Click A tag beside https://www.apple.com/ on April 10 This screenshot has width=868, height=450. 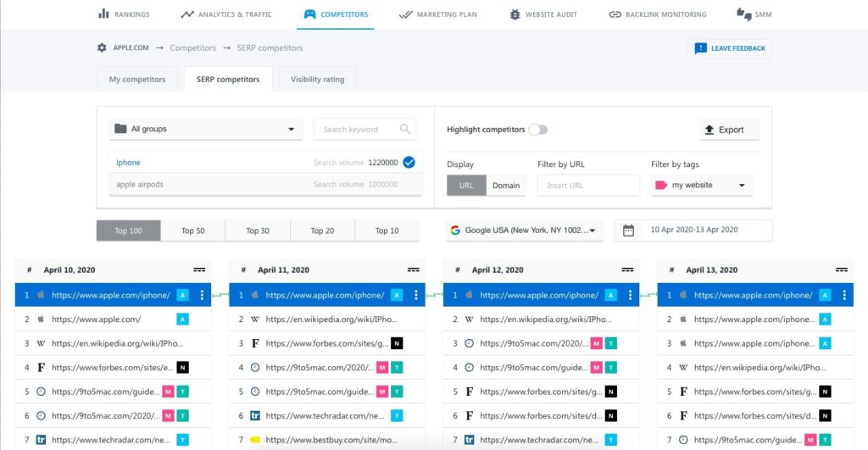183,319
